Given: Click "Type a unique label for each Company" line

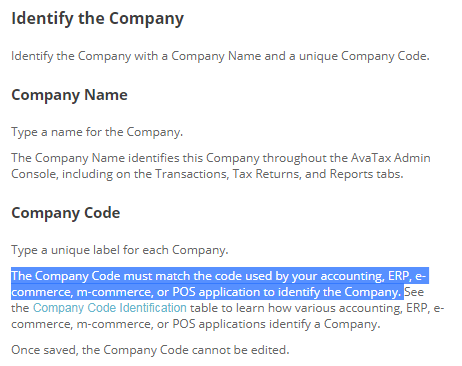Looking at the screenshot, I should click(x=120, y=250).
